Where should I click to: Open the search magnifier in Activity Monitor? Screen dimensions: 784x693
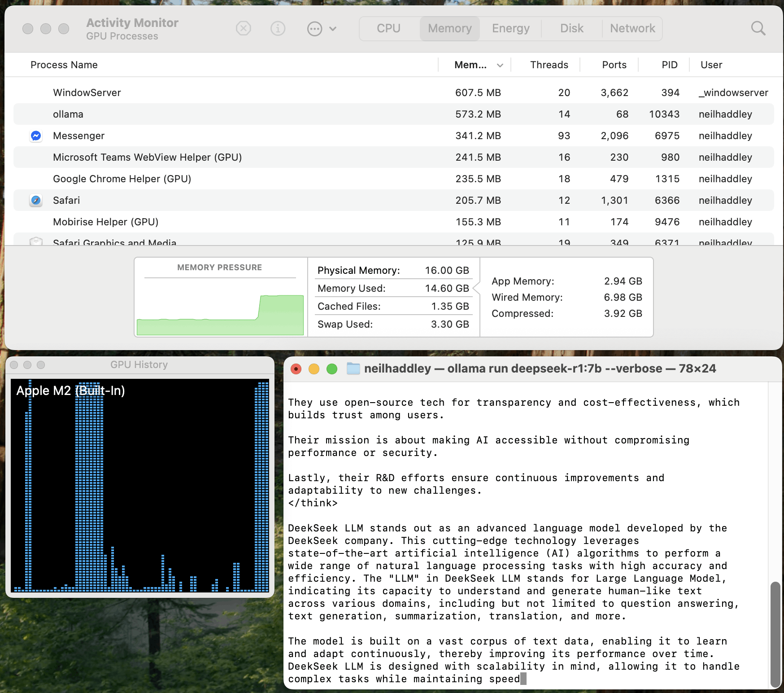point(758,29)
